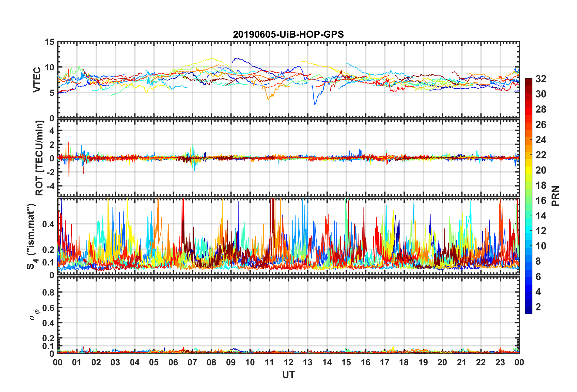Viewport: 577px width, 392px height.
Task: Select the "13" UT tick label
Action: (x=308, y=363)
